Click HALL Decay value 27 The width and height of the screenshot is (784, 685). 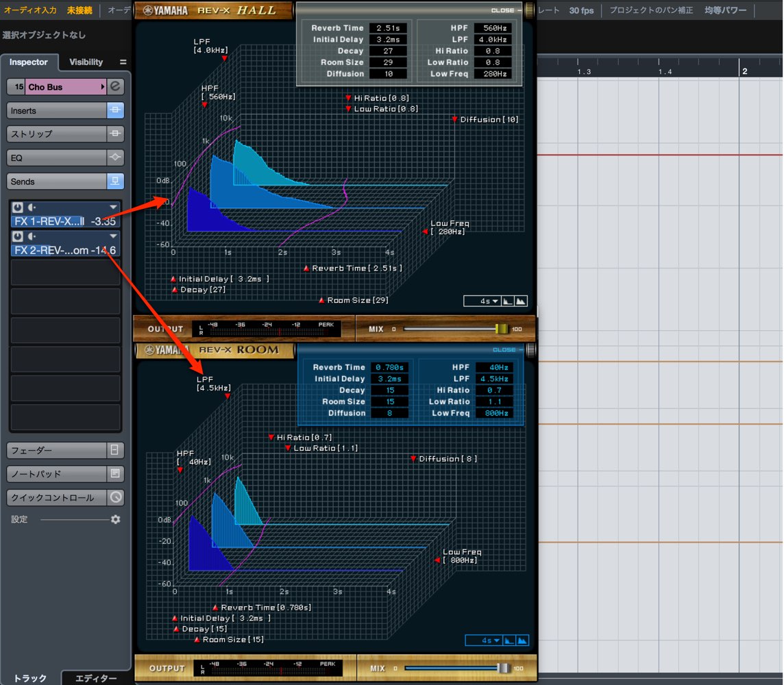point(388,51)
